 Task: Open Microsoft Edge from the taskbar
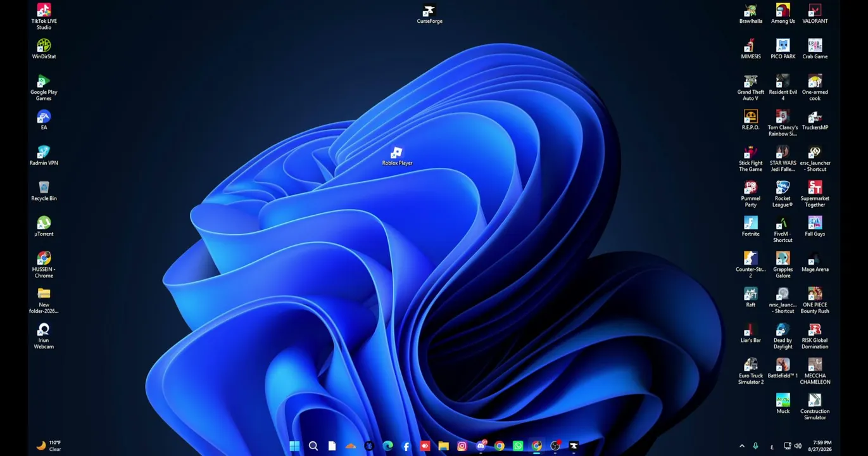[x=387, y=446]
